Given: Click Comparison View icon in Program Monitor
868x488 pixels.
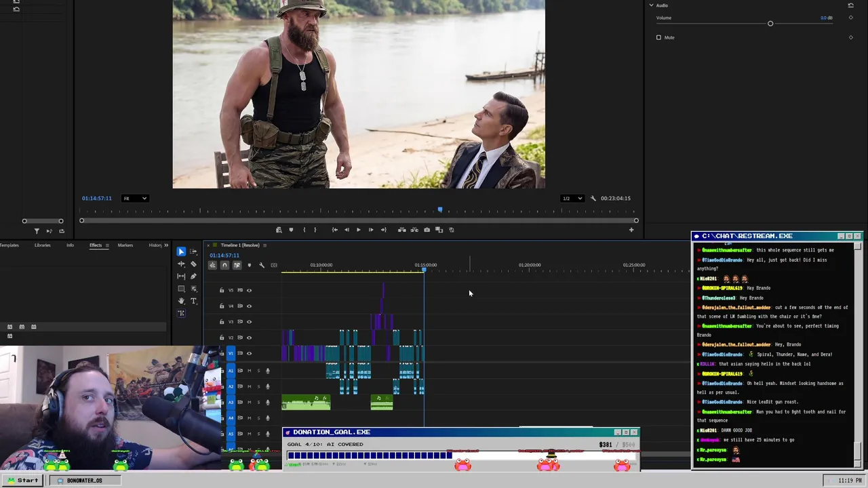Looking at the screenshot, I should [x=439, y=230].
